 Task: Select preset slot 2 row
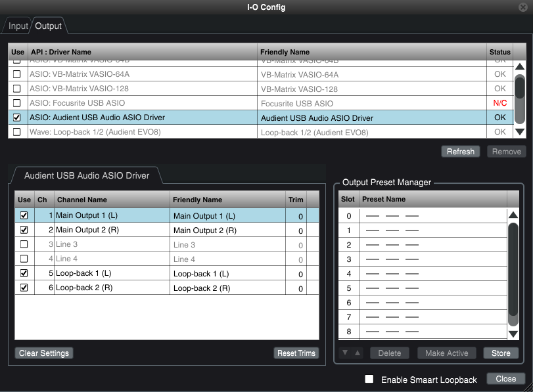[423, 245]
